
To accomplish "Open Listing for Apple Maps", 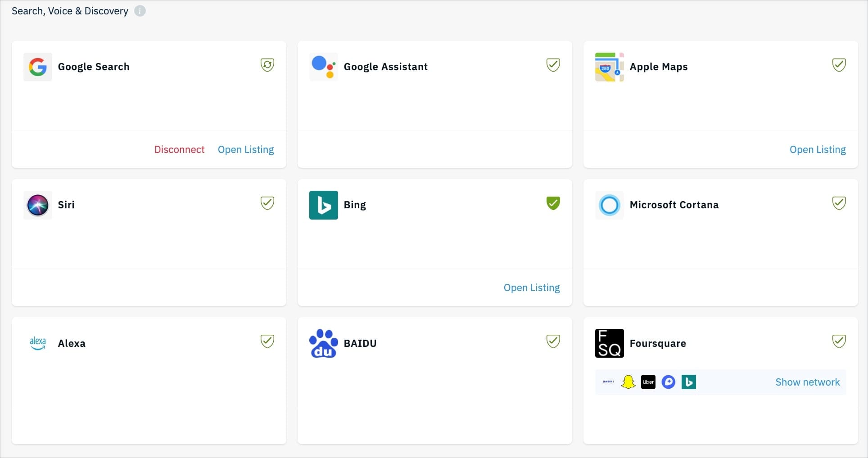I will point(818,149).
